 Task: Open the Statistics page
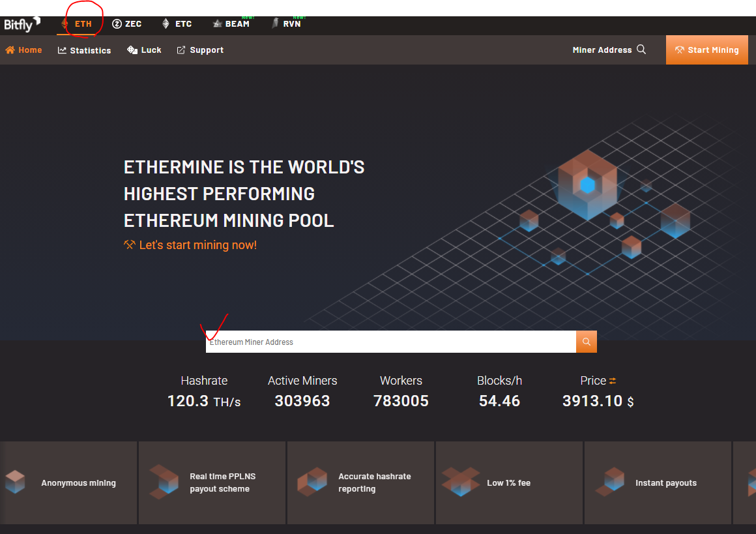[x=84, y=50]
